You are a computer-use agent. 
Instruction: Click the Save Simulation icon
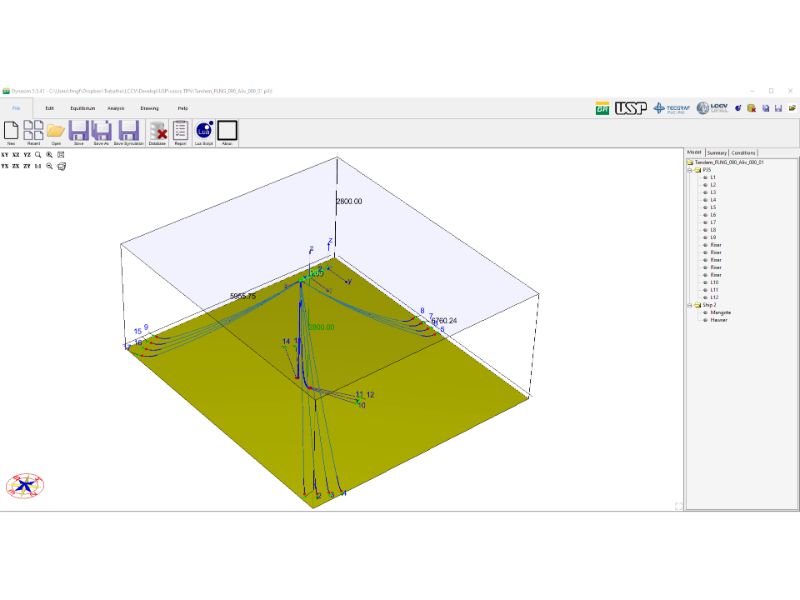128,131
